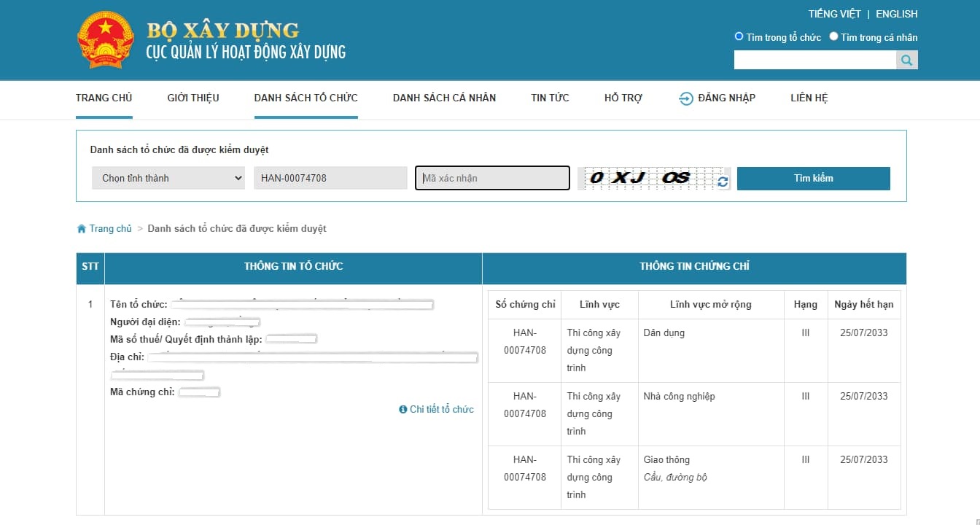Click the STT column header
Viewport: 980px width, 525px height.
[x=90, y=267]
